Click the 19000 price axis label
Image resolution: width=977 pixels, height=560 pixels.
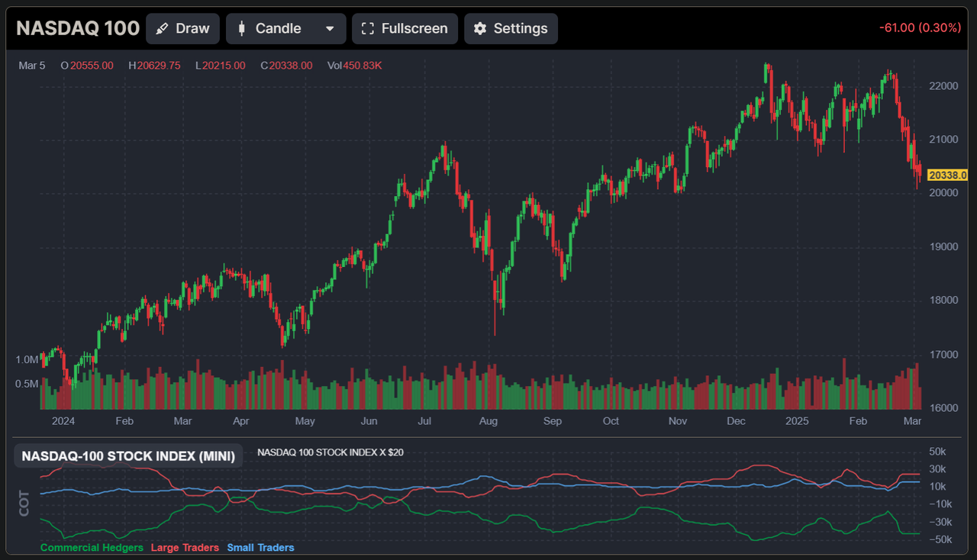pyautogui.click(x=943, y=246)
